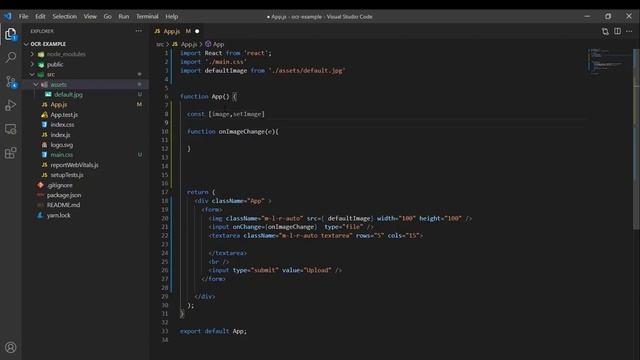Open the Remote Explorer icon
This screenshot has height=360, width=640.
(11, 129)
